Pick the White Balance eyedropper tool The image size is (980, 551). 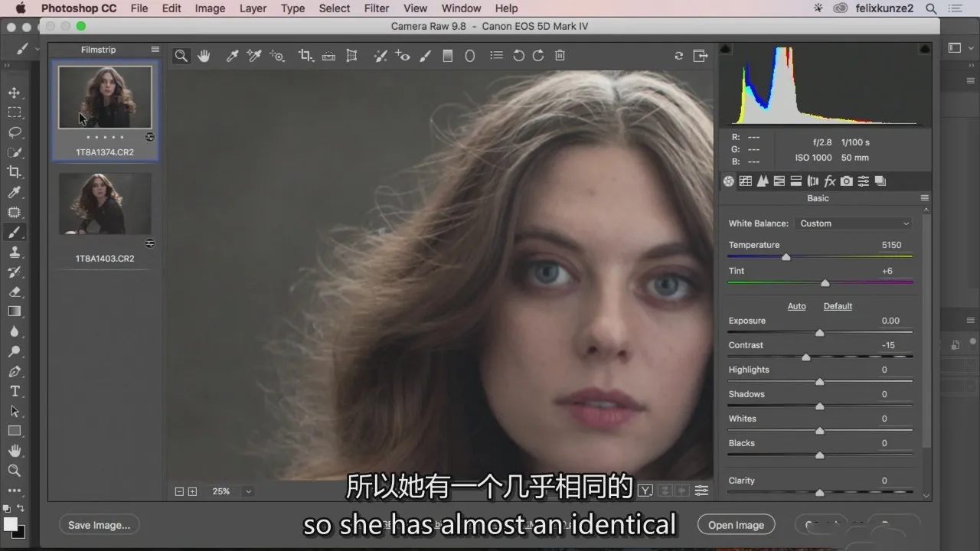232,56
